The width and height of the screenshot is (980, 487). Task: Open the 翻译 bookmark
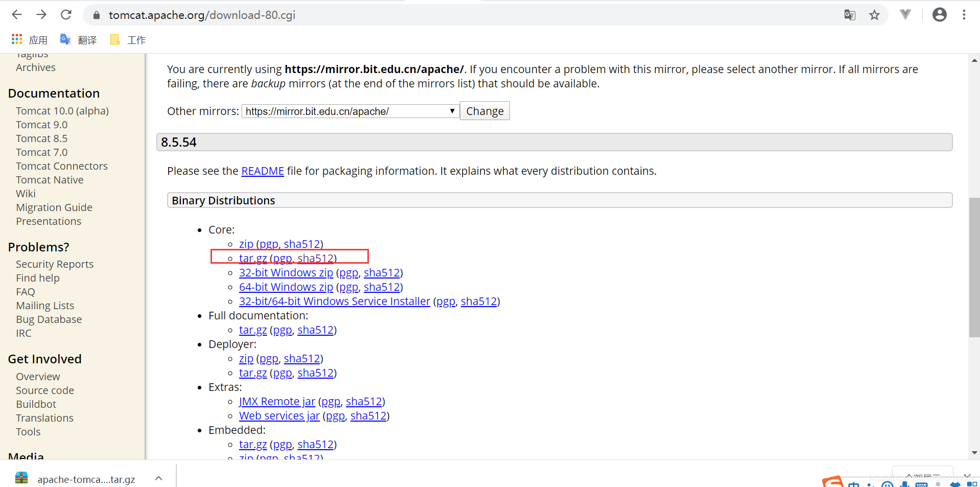(x=79, y=40)
